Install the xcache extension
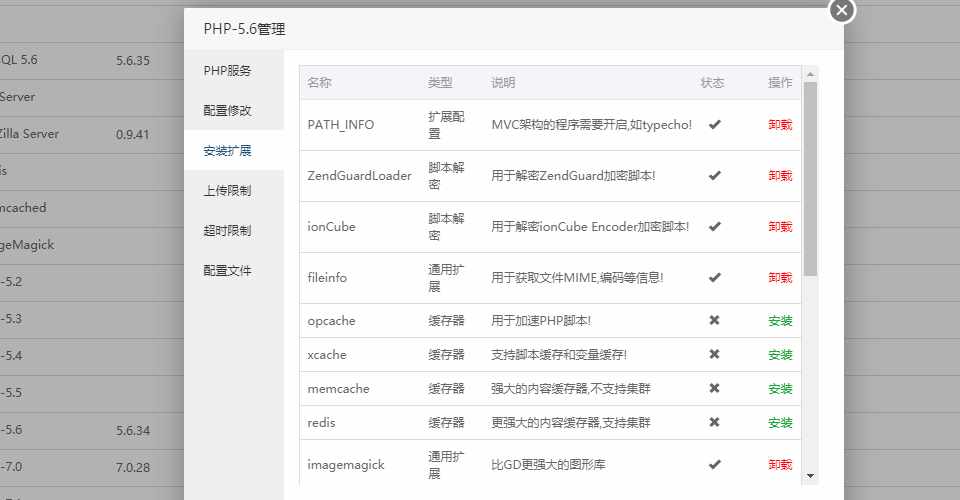960x500 pixels. pos(780,355)
